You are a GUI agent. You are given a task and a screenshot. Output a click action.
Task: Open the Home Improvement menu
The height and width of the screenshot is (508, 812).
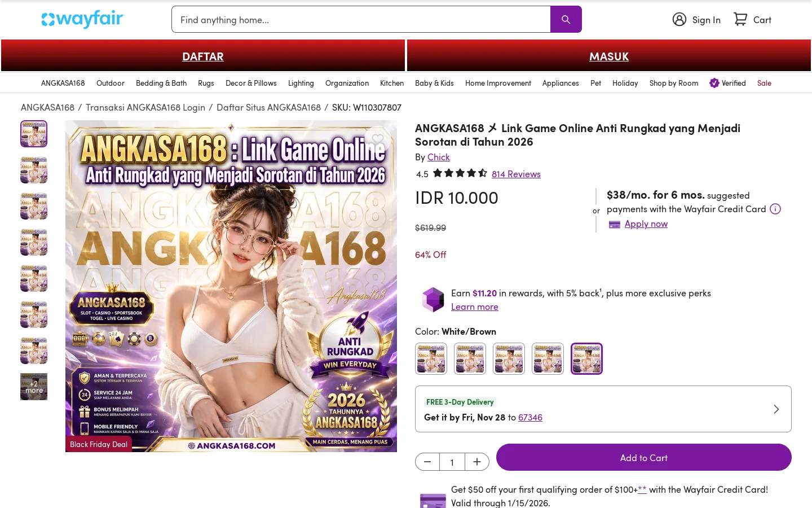pos(498,83)
